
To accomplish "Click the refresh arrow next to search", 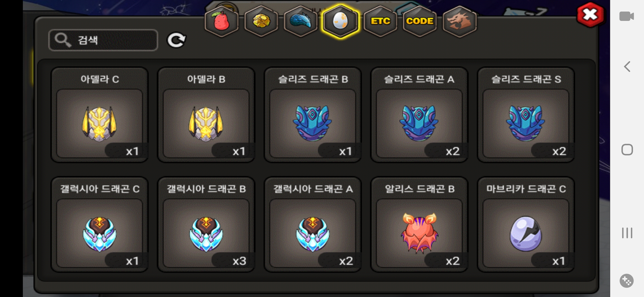I will (176, 40).
